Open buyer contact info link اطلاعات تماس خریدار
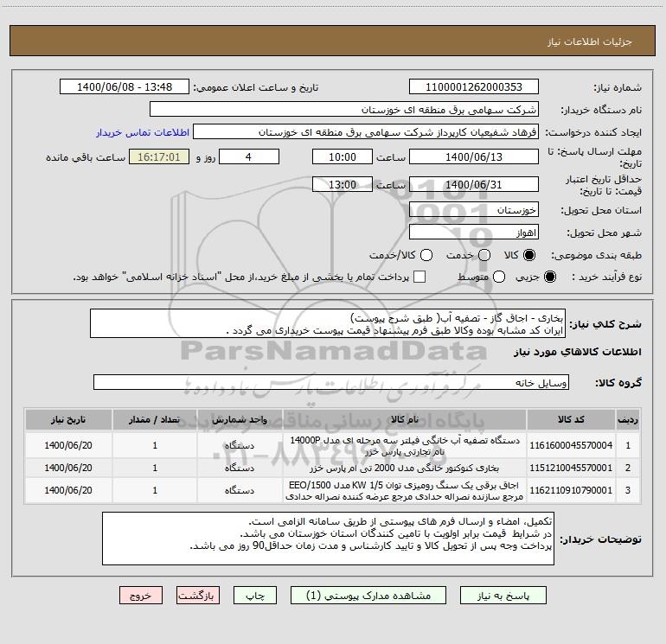 [x=143, y=132]
